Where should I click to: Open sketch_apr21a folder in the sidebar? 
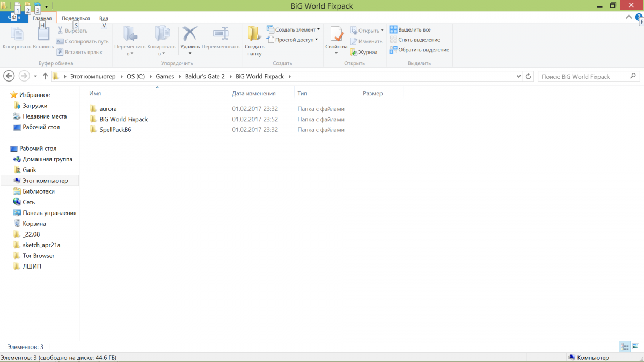41,245
